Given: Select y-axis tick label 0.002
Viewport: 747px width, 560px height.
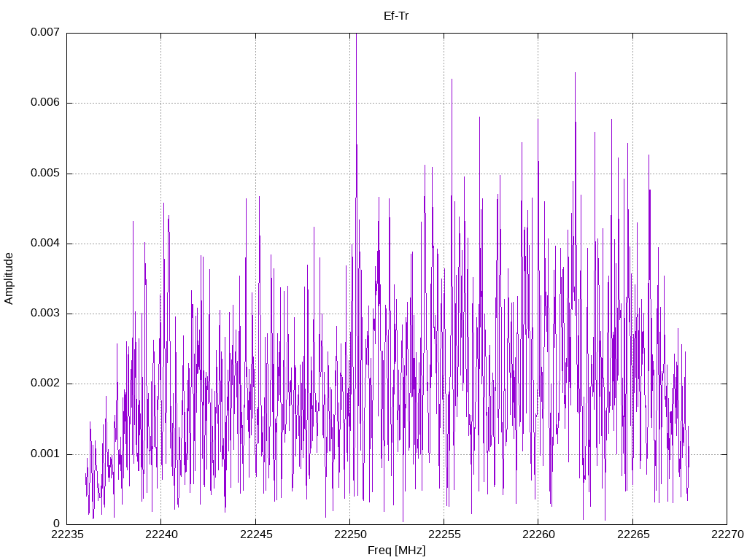Looking at the screenshot, I should coord(45,384).
